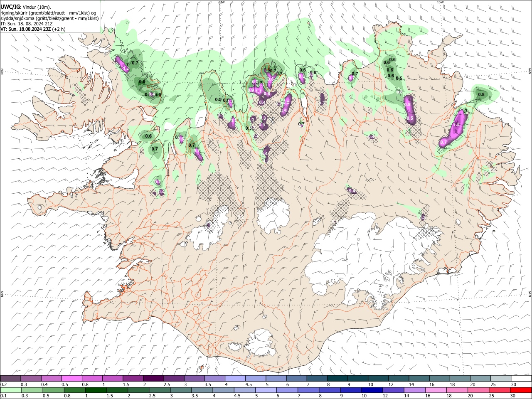Click the 64N latitude label on right edge
The height and width of the screenshot is (399, 532).
pos(530,293)
